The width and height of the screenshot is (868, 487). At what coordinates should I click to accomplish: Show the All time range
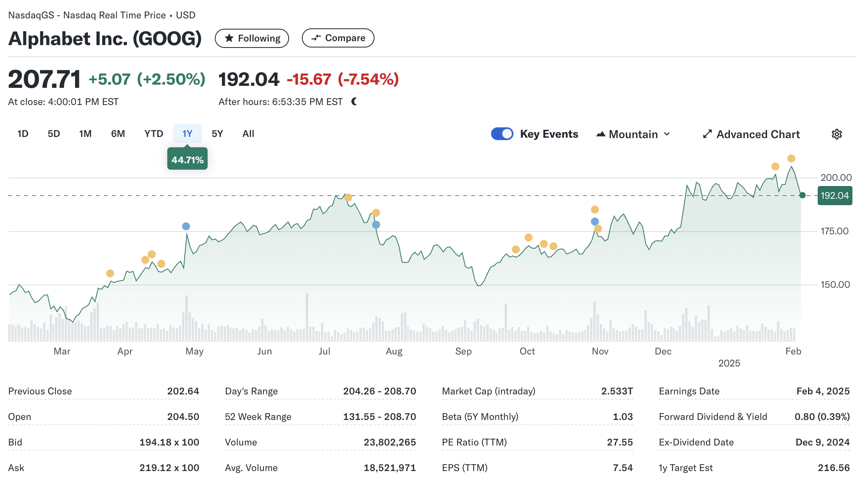point(248,134)
